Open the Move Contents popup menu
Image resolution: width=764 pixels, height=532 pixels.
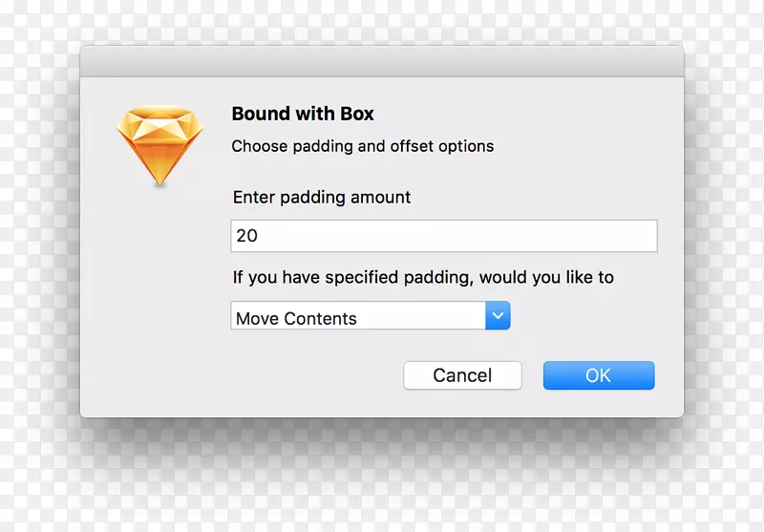[371, 317]
